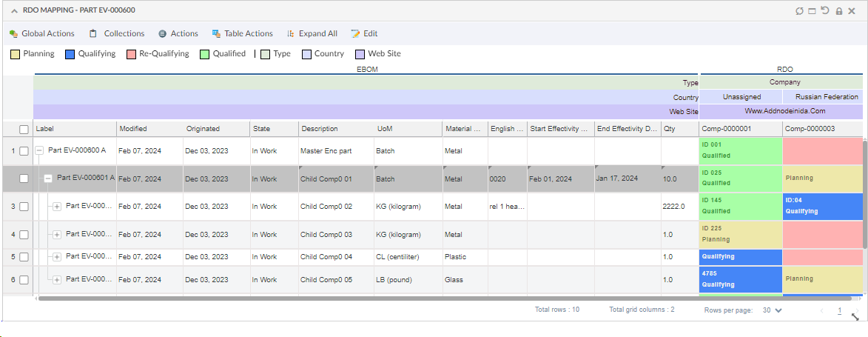Click the undo arrow icon in header
The image size is (868, 337).
click(825, 11)
